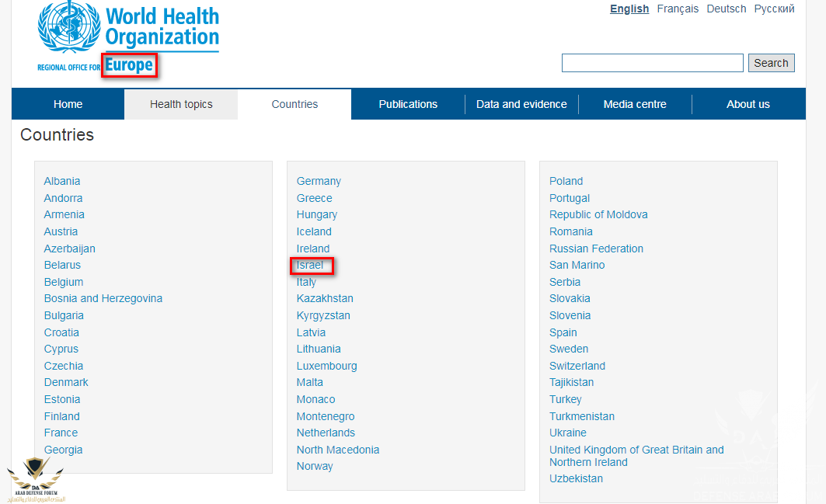
Task: Click the Romania link
Action: (571, 231)
